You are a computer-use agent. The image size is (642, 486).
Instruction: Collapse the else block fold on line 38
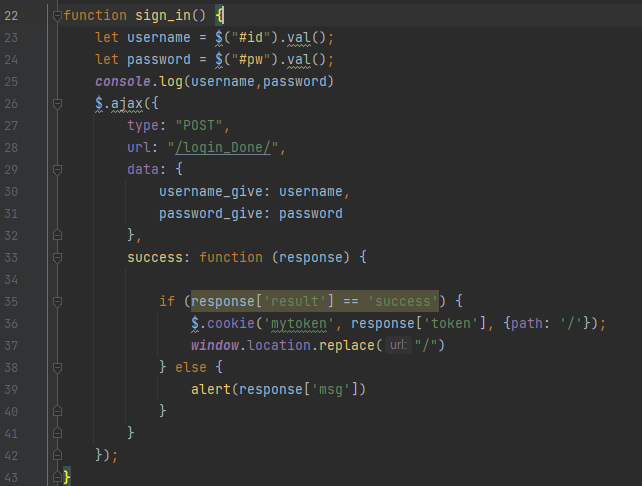57,368
